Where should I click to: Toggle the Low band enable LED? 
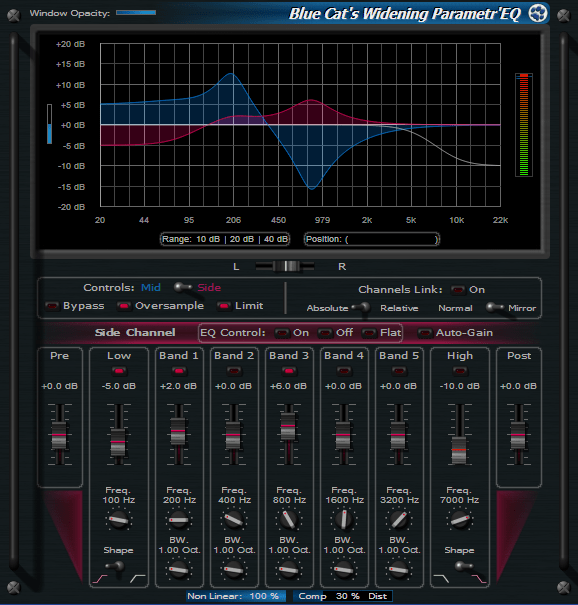(x=119, y=371)
